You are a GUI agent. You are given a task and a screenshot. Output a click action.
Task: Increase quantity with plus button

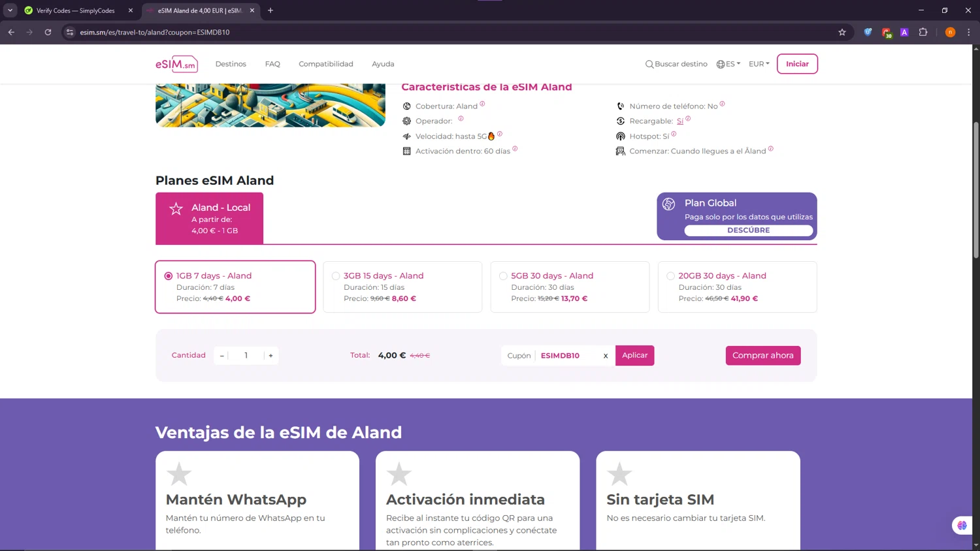270,356
